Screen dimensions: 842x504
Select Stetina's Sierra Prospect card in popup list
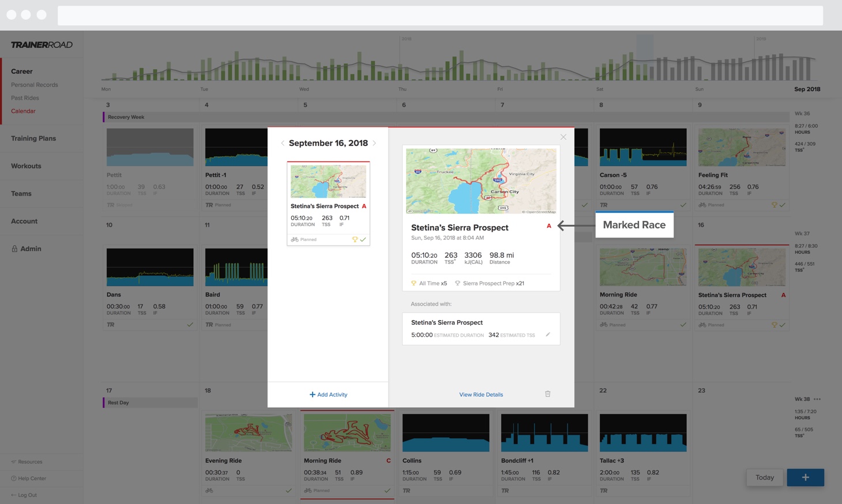[x=328, y=204]
